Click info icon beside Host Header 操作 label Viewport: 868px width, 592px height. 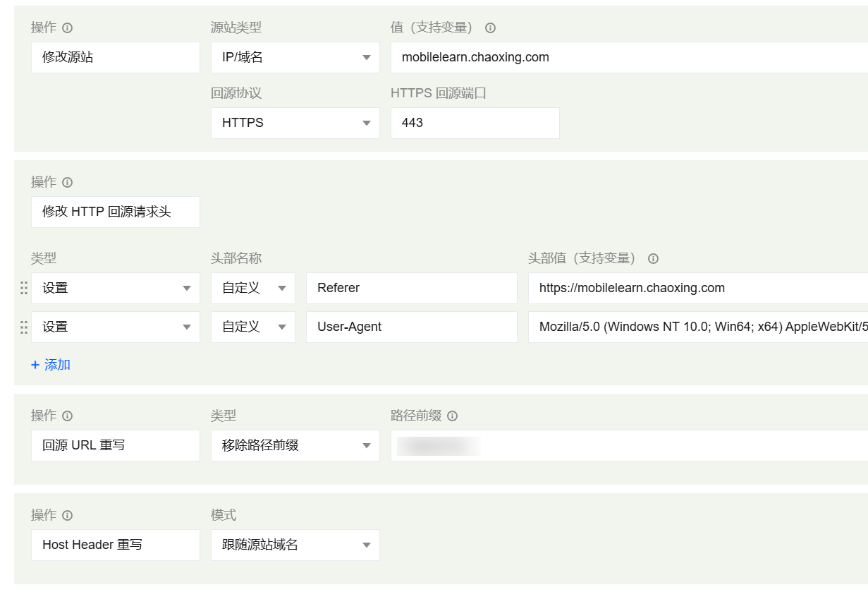tap(68, 516)
